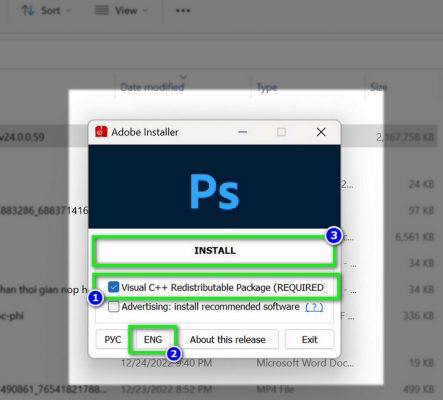
Task: Click the Sort arrows icon
Action: [28, 11]
